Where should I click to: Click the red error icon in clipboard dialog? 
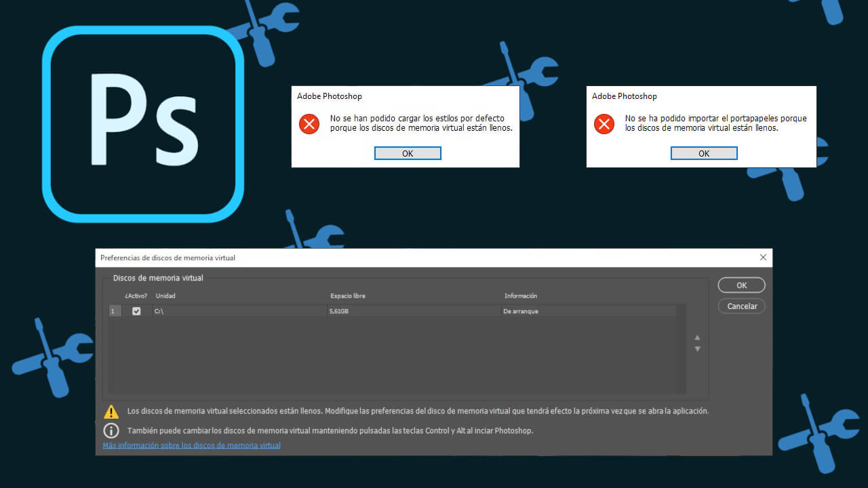(x=604, y=123)
